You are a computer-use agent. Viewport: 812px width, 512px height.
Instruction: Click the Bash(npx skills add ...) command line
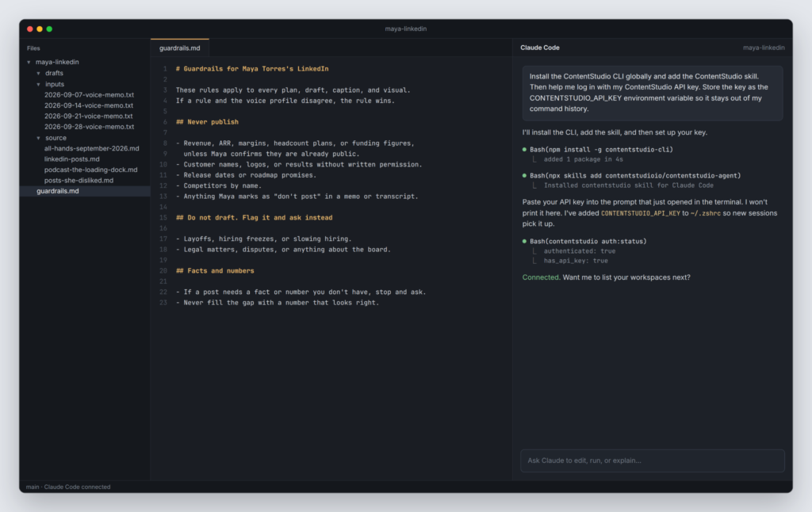[635, 175]
